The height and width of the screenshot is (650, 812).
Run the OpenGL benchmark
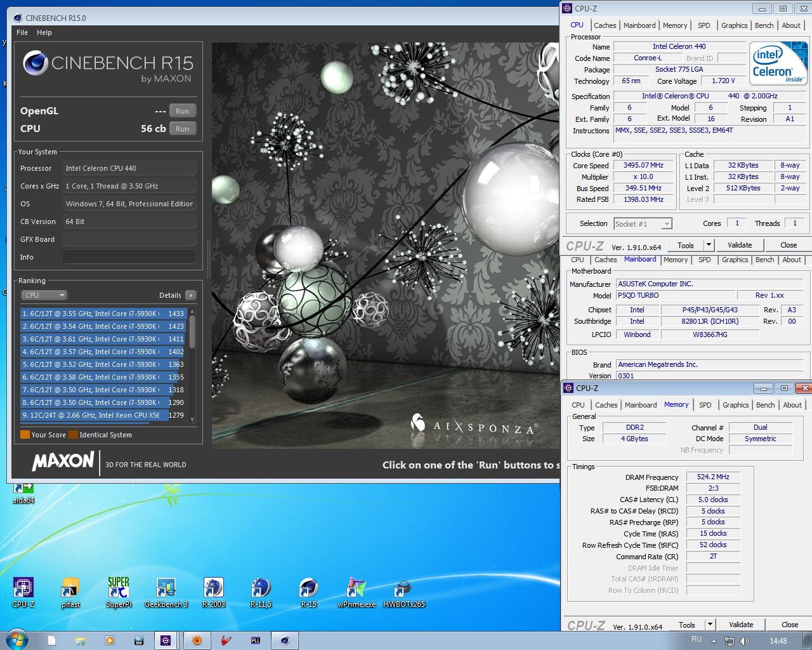[183, 111]
